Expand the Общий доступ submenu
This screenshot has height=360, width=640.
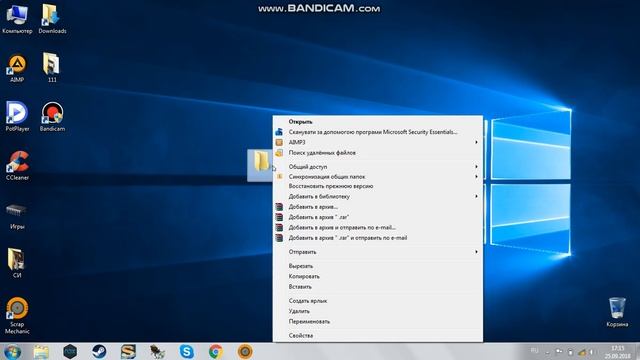[378, 167]
